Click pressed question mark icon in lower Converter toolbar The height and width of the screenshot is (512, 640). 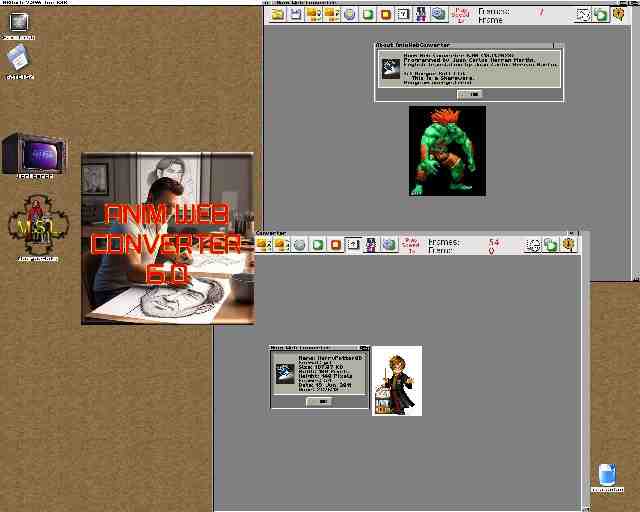(x=353, y=245)
